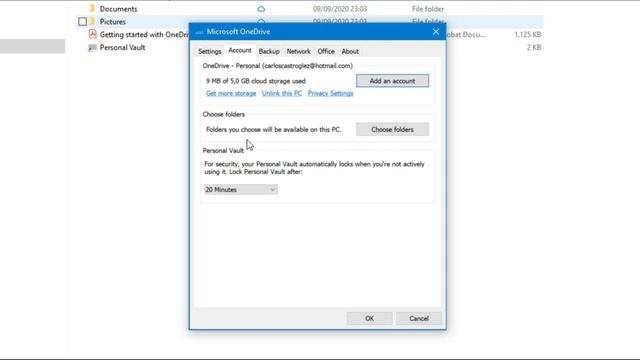Click the Cancel button
640x360 pixels.
[419, 318]
